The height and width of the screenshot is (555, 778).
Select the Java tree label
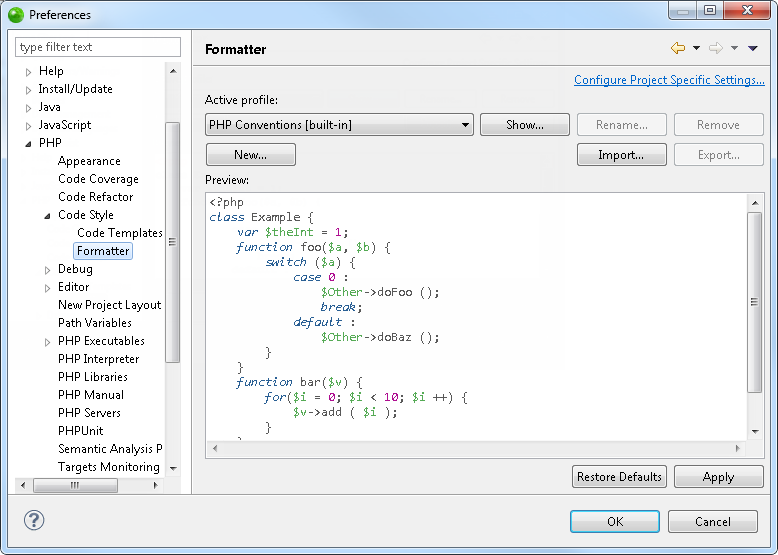(49, 107)
